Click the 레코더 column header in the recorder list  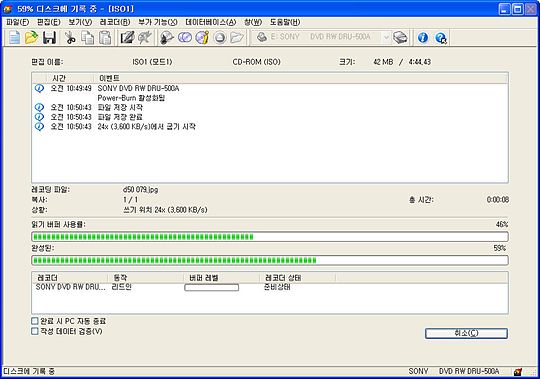[70, 278]
